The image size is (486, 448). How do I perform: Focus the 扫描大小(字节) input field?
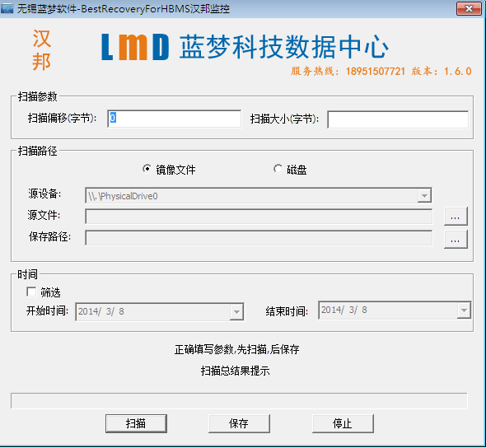398,119
